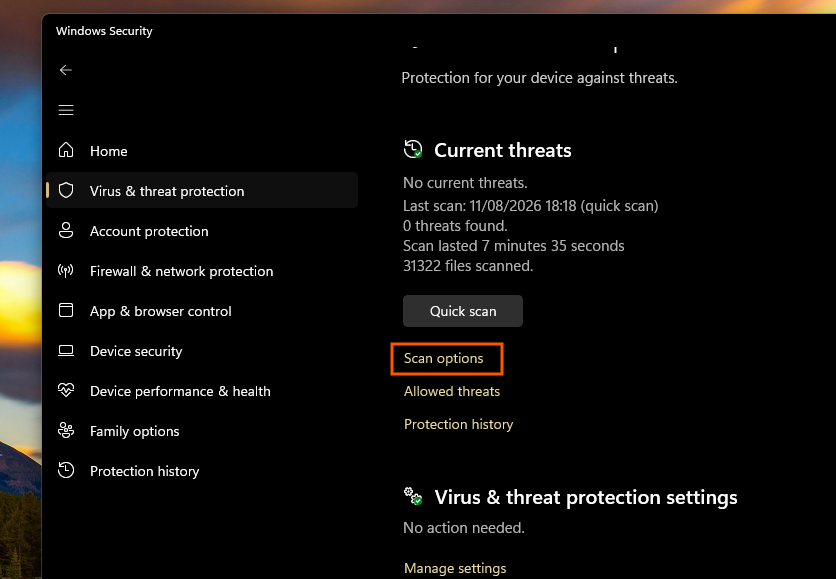836x579 pixels.
Task: Click 'Protection for your device against threats.'
Action: click(x=540, y=78)
